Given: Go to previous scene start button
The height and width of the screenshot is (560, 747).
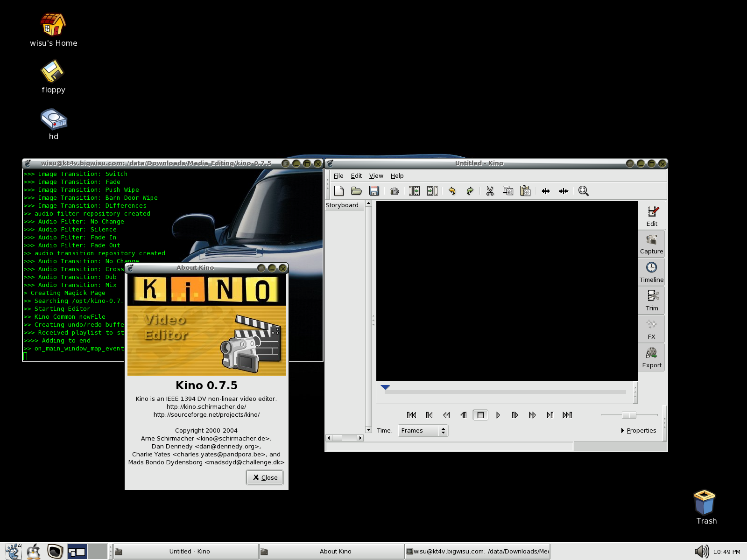Looking at the screenshot, I should coord(429,415).
